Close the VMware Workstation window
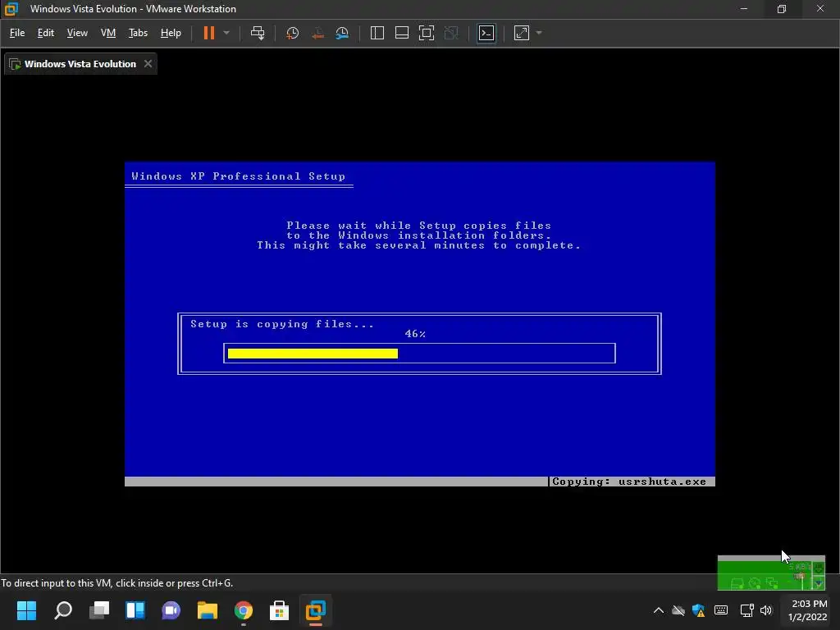 pos(820,9)
